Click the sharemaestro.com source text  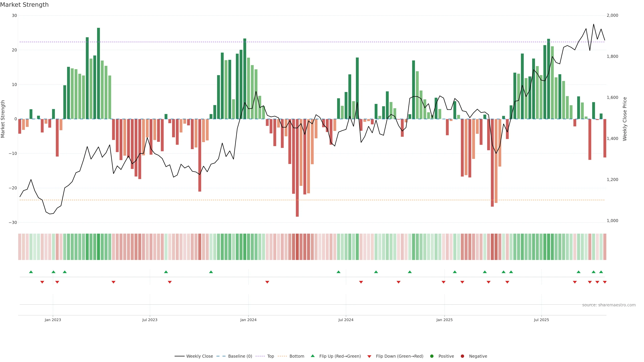tap(609, 305)
